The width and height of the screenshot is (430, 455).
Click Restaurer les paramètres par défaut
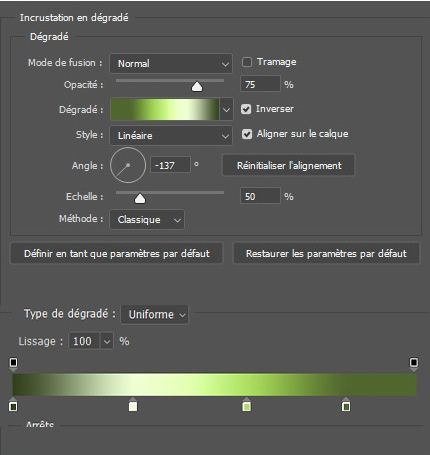326,253
